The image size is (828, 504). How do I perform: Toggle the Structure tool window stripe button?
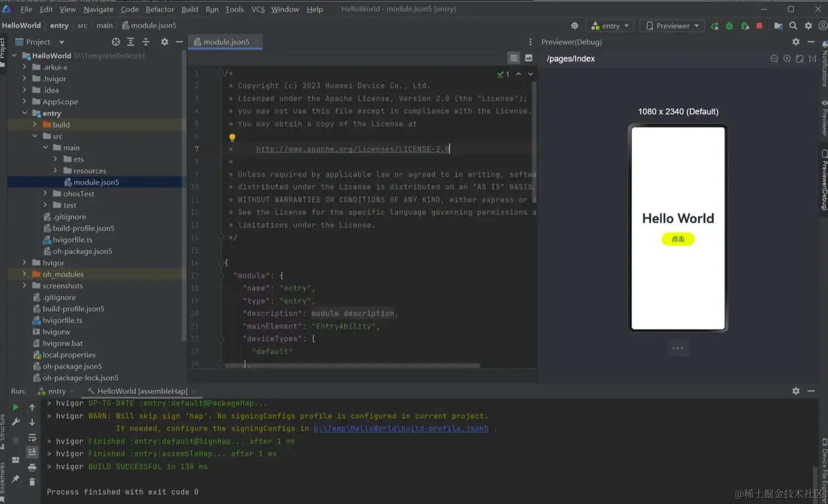pos(3,431)
